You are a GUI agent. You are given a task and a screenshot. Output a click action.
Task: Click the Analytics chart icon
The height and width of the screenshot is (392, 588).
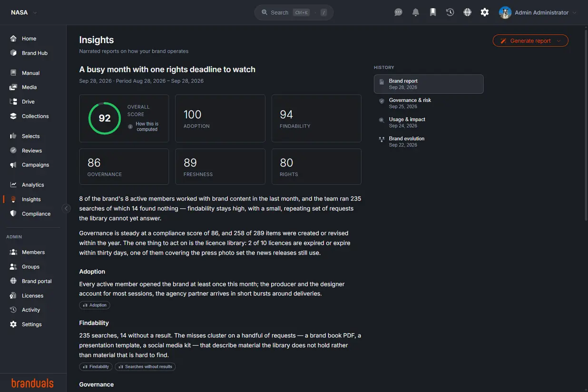click(x=13, y=185)
